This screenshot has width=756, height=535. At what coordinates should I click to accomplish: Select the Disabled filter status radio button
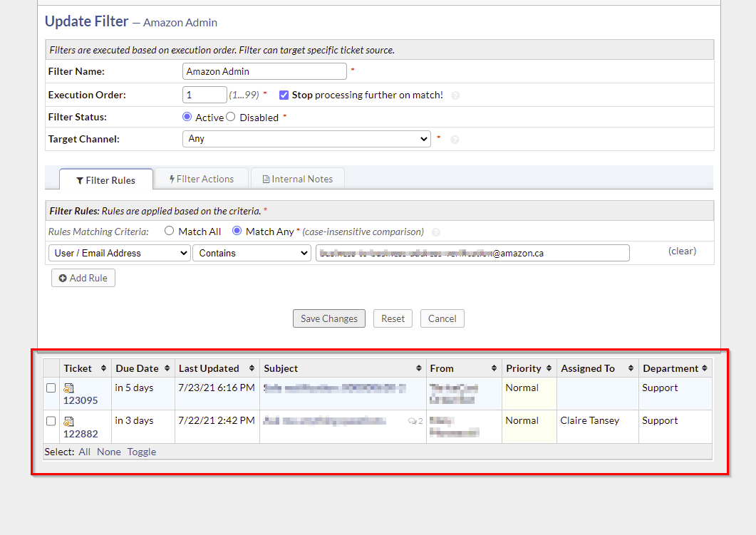tap(230, 117)
